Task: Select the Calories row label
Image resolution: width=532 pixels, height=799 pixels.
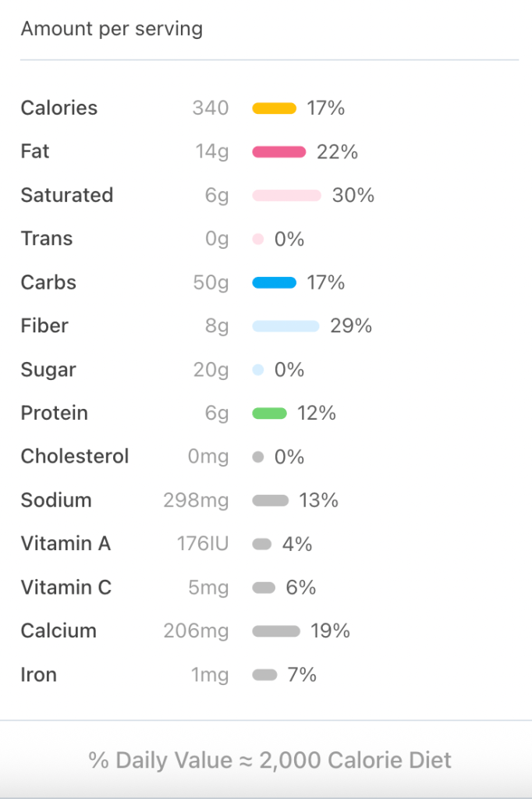Action: tap(59, 108)
